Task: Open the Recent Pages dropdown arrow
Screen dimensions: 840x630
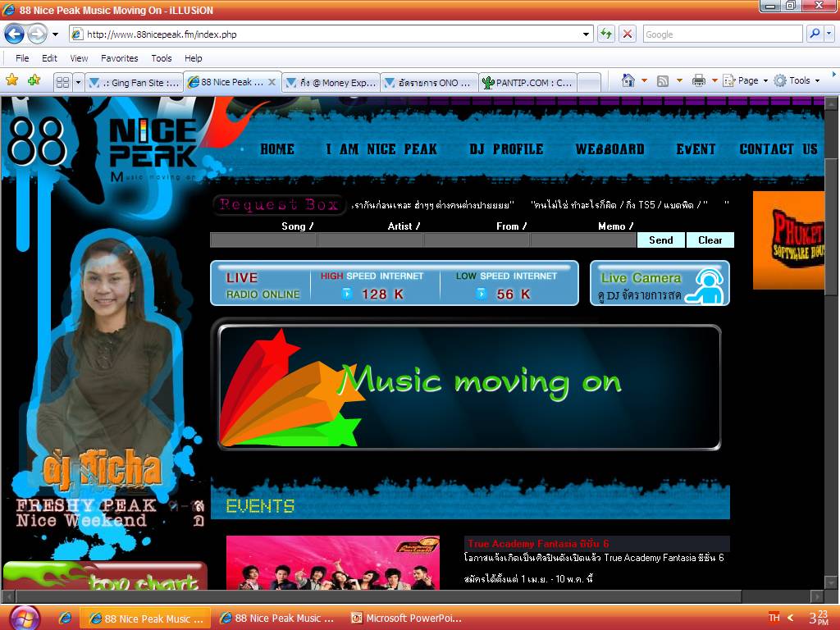Action: coord(55,34)
